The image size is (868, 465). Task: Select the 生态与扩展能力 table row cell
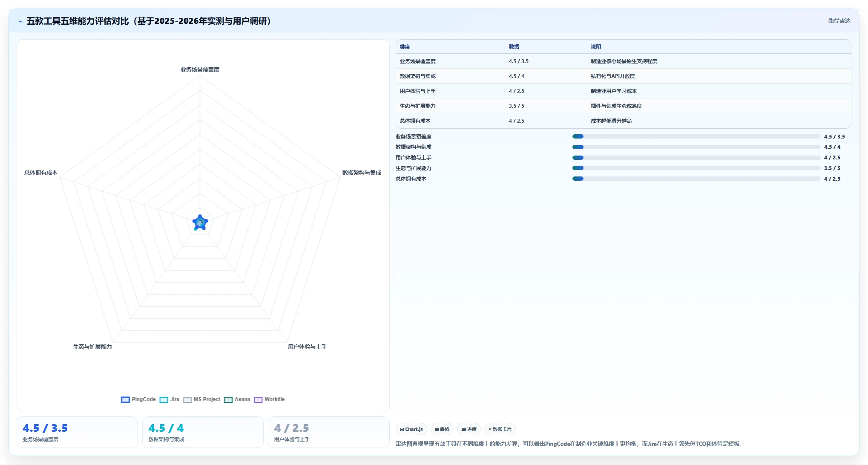[x=418, y=106]
